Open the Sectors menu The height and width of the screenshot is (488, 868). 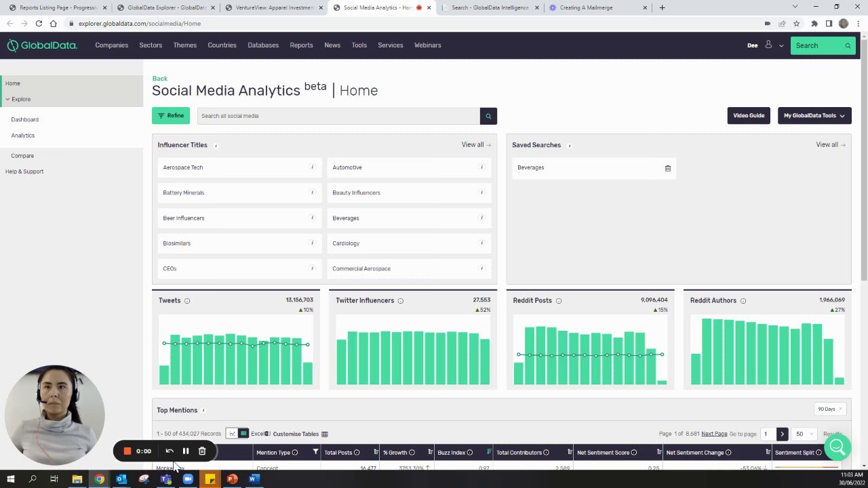[151, 45]
